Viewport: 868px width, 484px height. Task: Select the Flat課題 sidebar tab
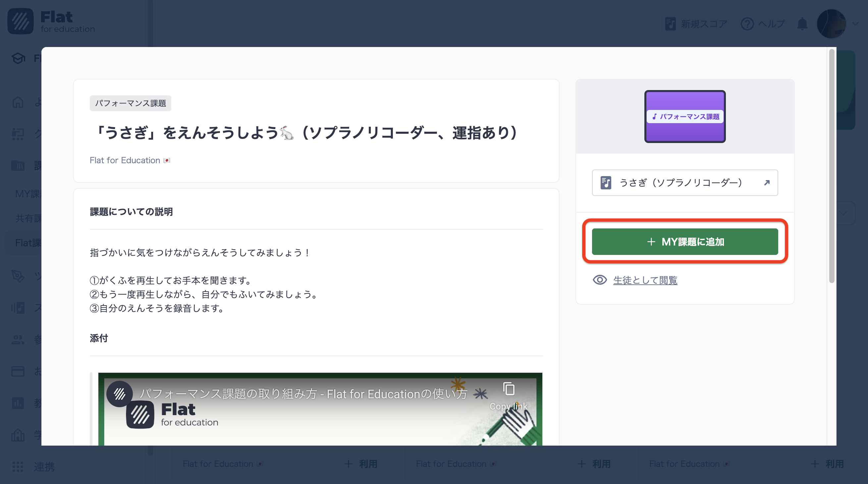(x=27, y=243)
